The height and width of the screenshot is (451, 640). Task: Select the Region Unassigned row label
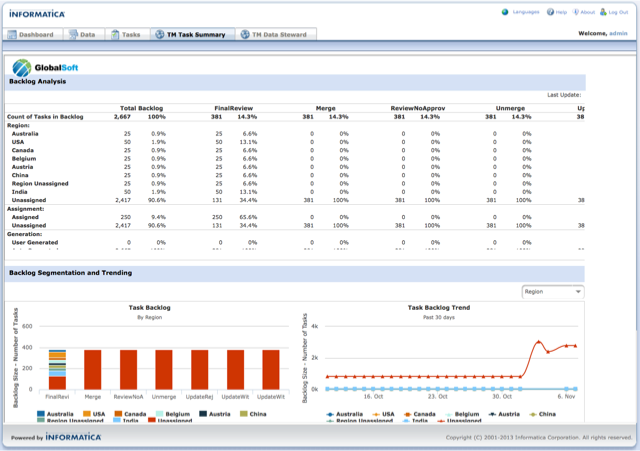coord(40,184)
